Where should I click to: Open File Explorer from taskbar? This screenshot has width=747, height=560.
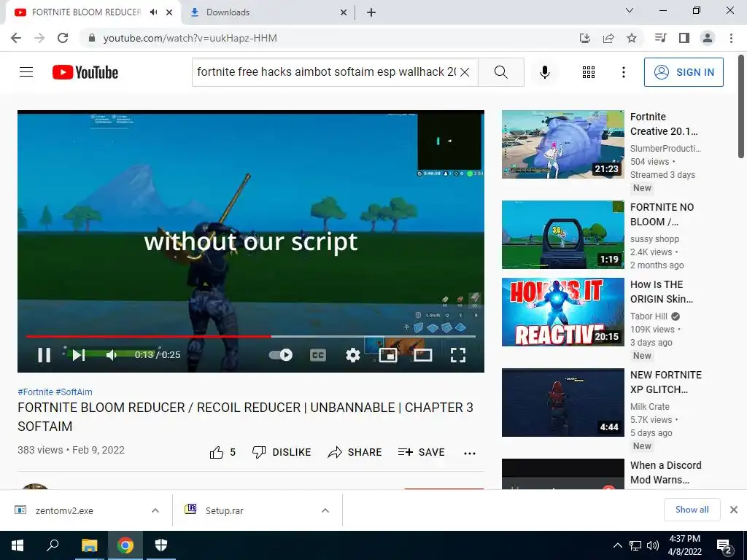tap(89, 545)
